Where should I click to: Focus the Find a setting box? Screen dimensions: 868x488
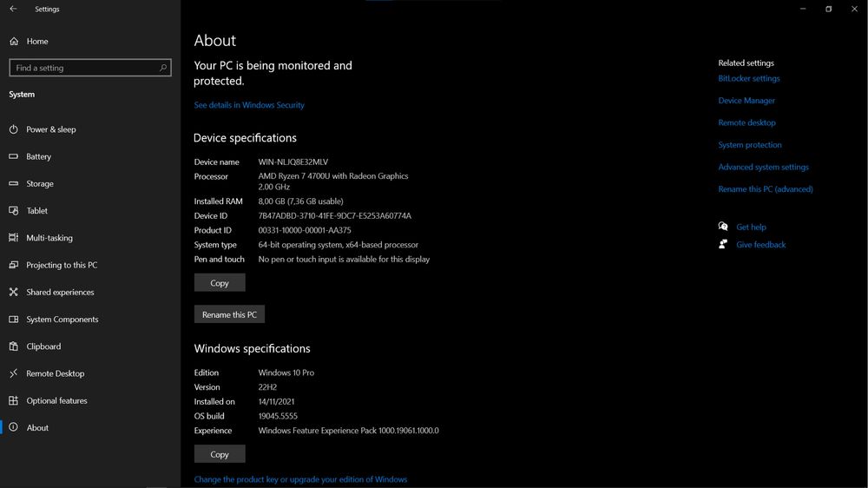coord(90,68)
